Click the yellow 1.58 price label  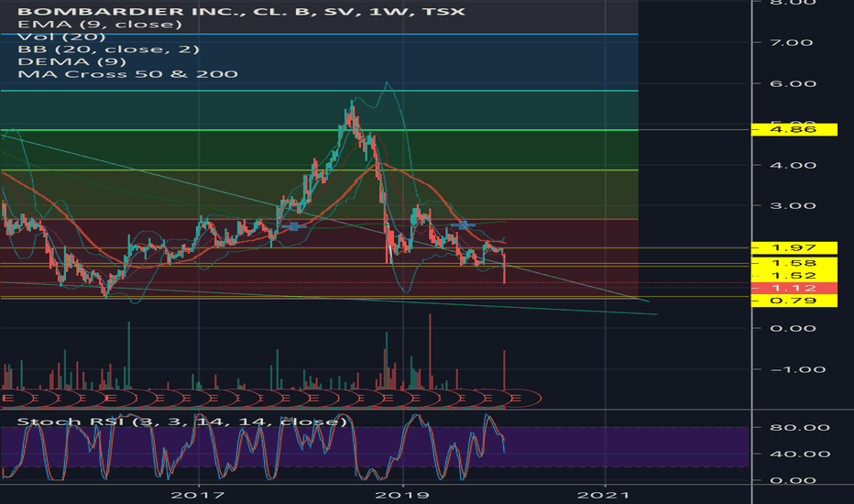pos(794,263)
